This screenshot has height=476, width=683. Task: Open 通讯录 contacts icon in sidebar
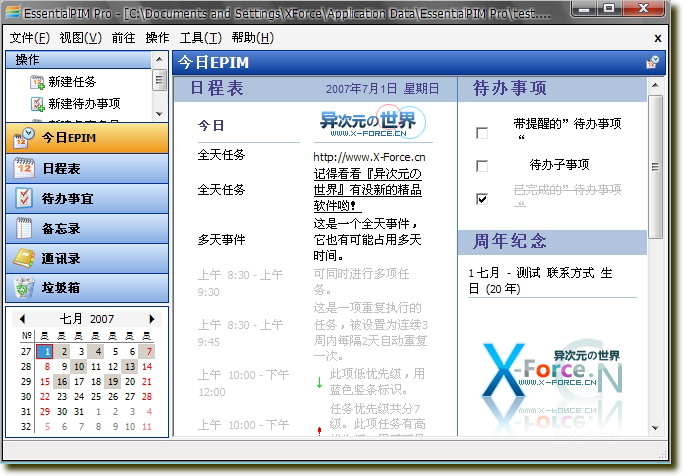pyautogui.click(x=24, y=258)
